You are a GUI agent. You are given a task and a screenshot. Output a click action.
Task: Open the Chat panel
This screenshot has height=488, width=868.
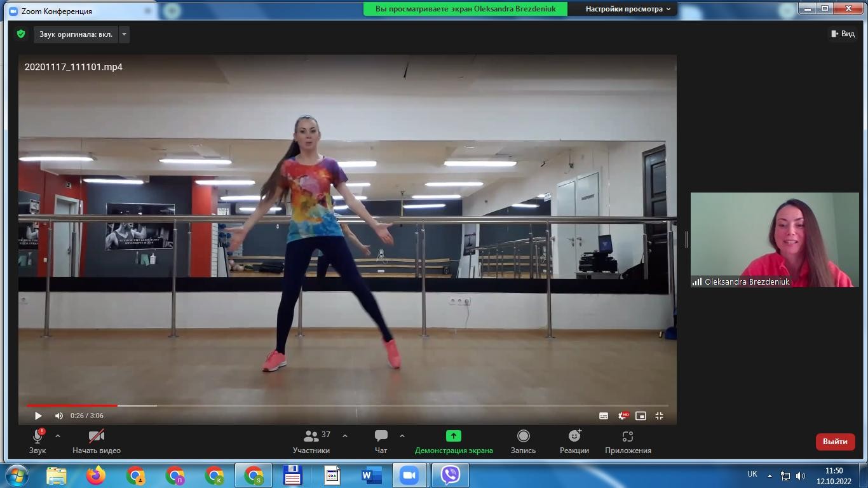[x=381, y=437]
